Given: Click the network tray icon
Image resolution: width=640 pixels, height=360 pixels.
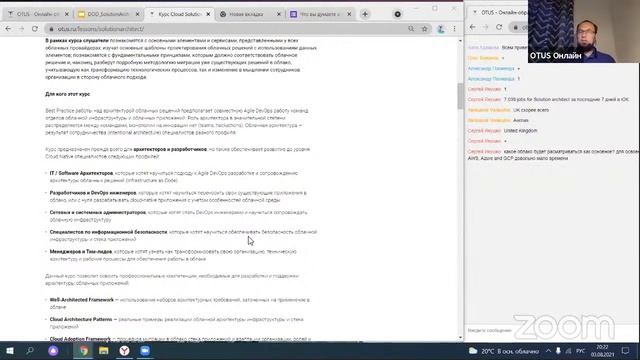Looking at the screenshot, I should (x=569, y=351).
